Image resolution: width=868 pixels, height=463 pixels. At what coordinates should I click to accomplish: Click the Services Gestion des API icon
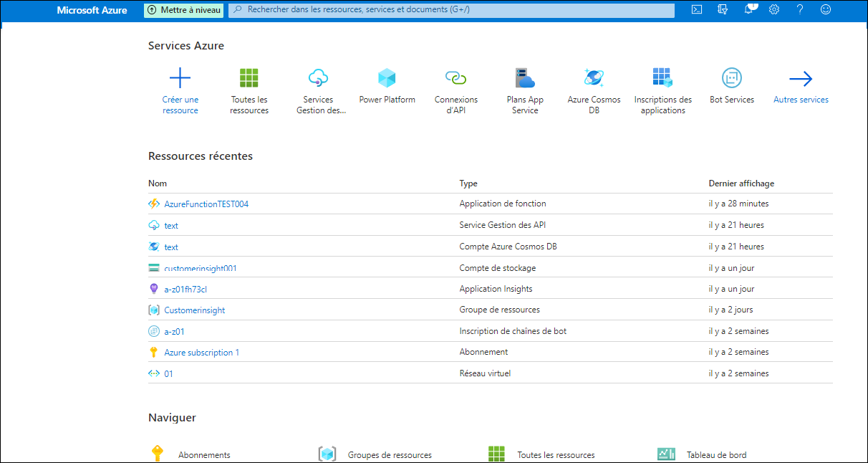(x=318, y=77)
